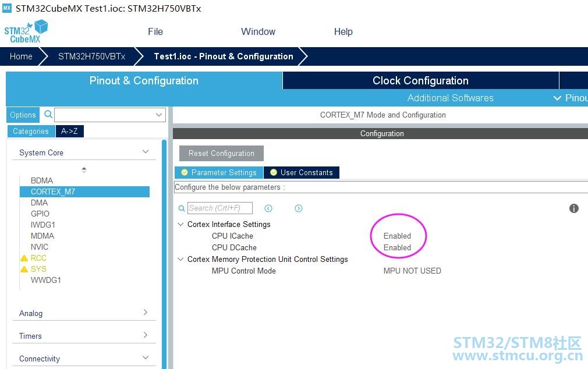Screen dimensions: 588x369
Task: Click the CPU ICache parameter label
Action: [232, 236]
